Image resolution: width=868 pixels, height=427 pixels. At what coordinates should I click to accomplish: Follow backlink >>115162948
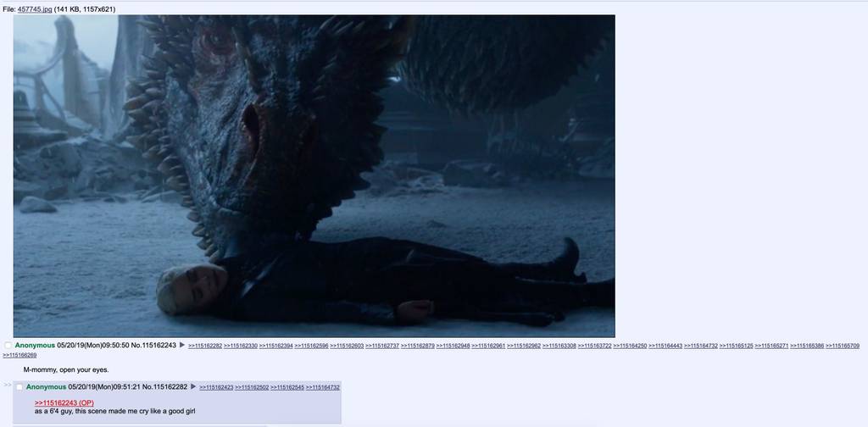453,346
